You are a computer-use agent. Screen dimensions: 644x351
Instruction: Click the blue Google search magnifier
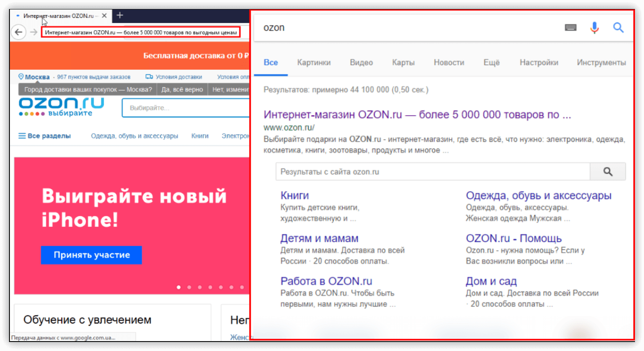618,28
